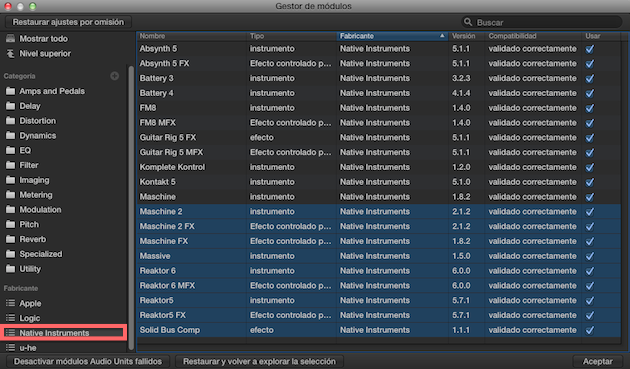The height and width of the screenshot is (369, 630).
Task: Click the search magnifier icon
Action: click(468, 22)
